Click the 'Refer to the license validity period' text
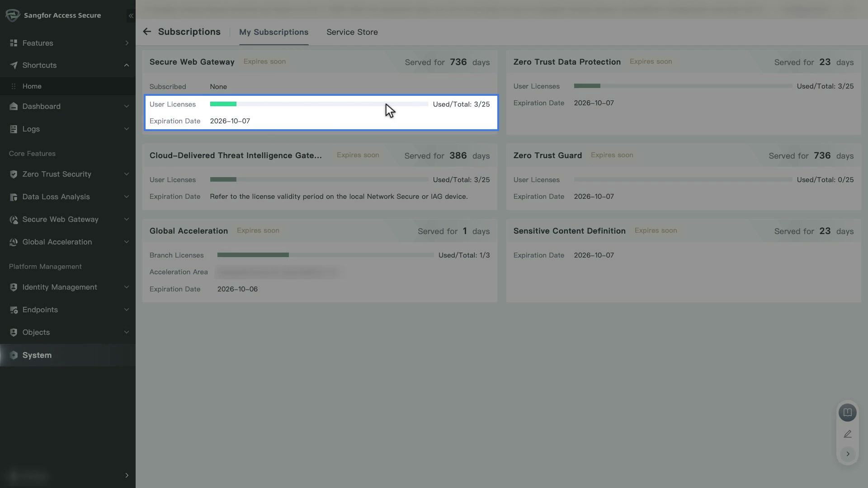This screenshot has height=488, width=868. pyautogui.click(x=339, y=197)
